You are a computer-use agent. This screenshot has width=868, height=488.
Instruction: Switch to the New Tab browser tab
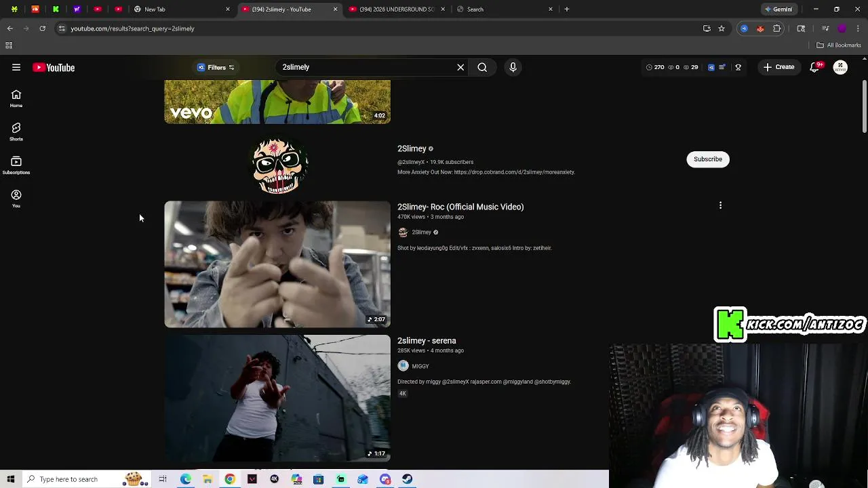click(x=182, y=9)
